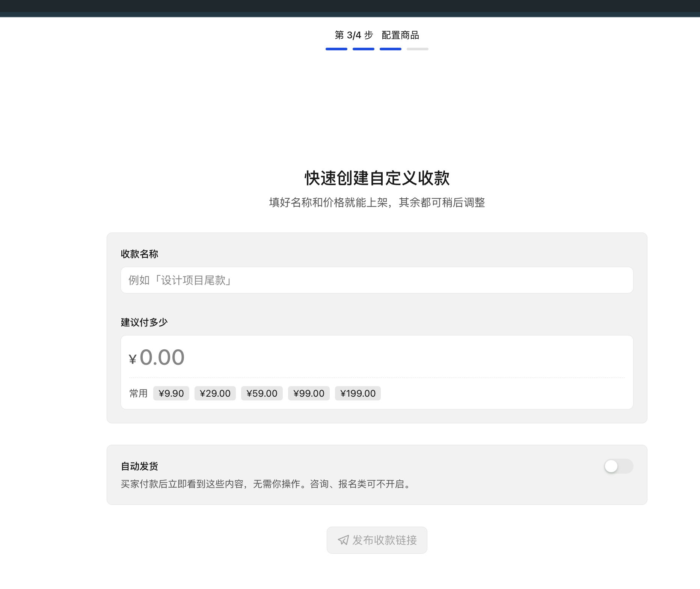The width and height of the screenshot is (700, 589).
Task: Click the 常用 label beside price chips
Action: 139,393
